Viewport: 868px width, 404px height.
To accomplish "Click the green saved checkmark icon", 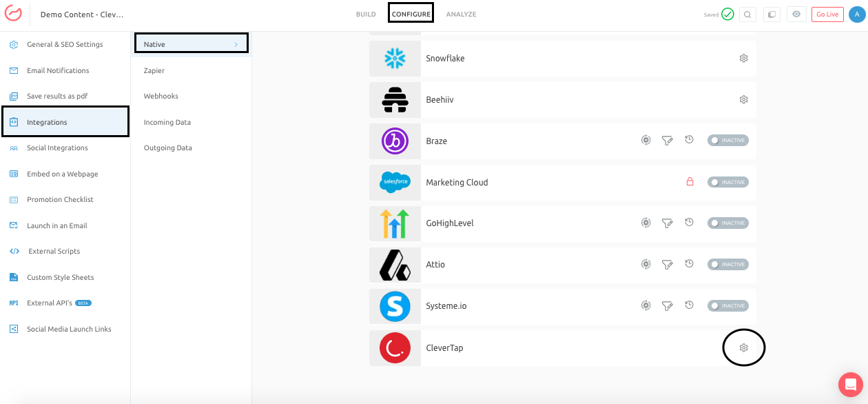I will [727, 14].
